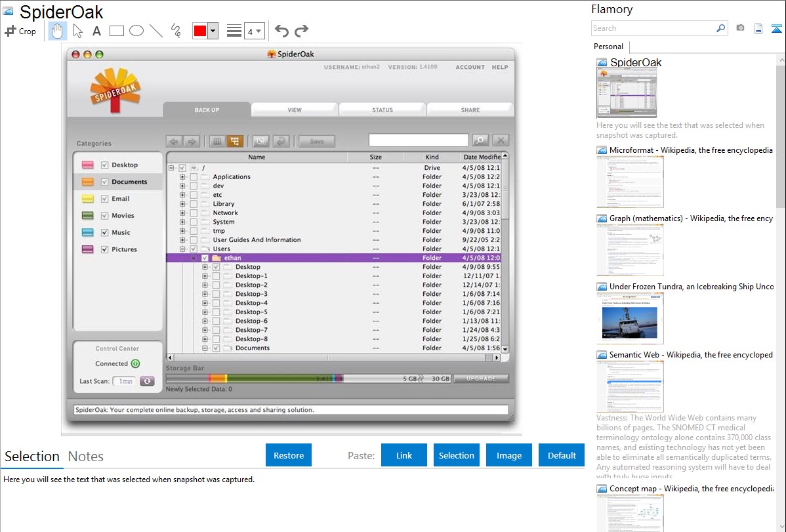Toggle the Music category checkbox
786x532 pixels.
click(x=105, y=233)
